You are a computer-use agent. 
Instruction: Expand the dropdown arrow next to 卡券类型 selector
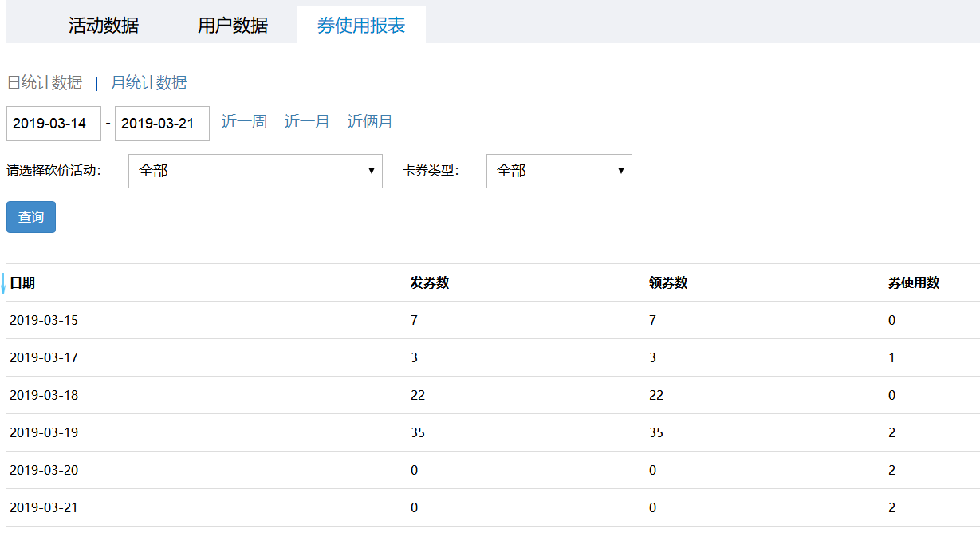[x=620, y=171]
